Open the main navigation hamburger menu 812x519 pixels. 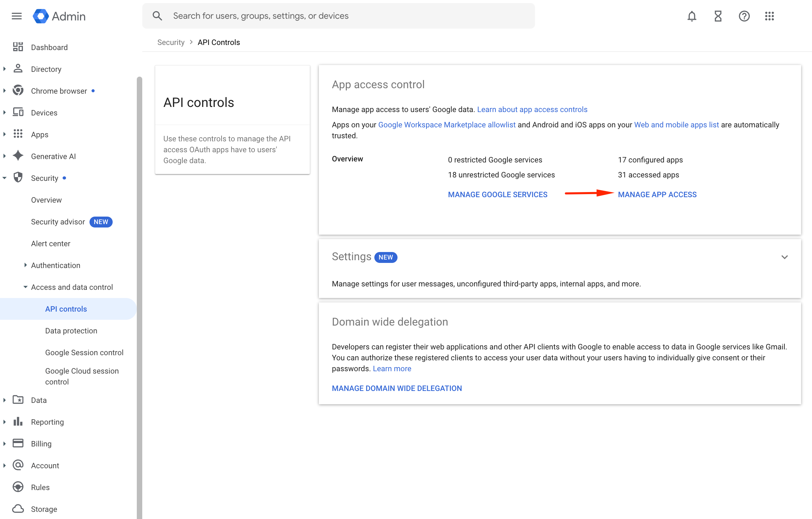coord(16,16)
